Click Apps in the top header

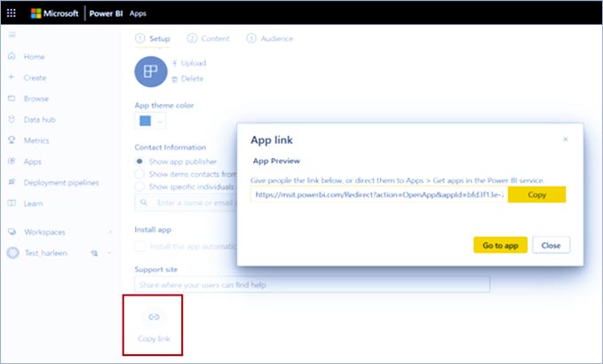point(138,13)
